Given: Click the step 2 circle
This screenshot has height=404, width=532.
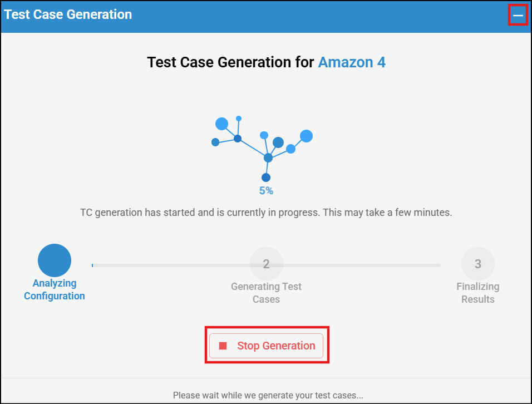Looking at the screenshot, I should pos(266,264).
